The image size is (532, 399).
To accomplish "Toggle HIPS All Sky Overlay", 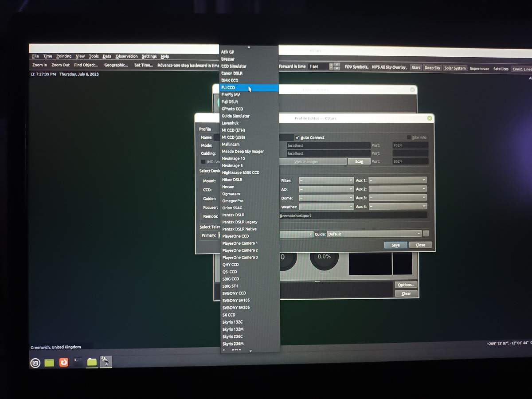I will pyautogui.click(x=389, y=67).
